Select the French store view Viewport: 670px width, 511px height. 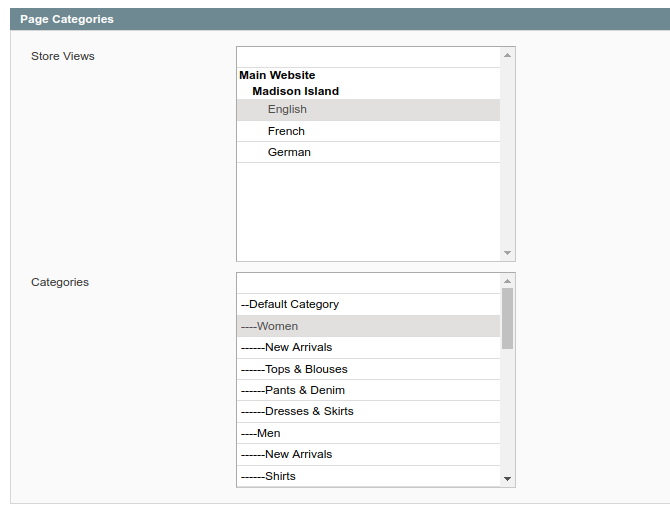[x=286, y=131]
